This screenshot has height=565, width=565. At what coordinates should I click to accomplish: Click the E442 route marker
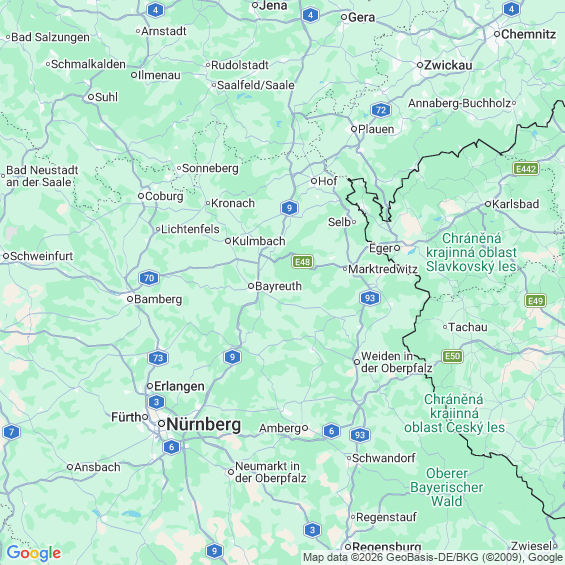pos(526,169)
